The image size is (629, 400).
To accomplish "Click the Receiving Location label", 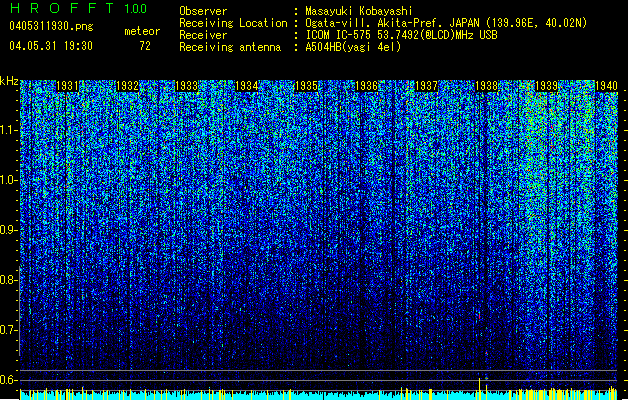I will click(233, 23).
